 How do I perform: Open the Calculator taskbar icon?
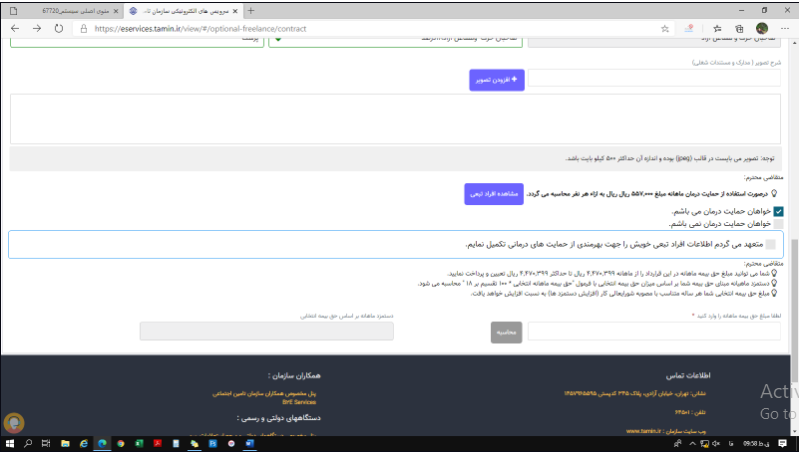pos(176,444)
